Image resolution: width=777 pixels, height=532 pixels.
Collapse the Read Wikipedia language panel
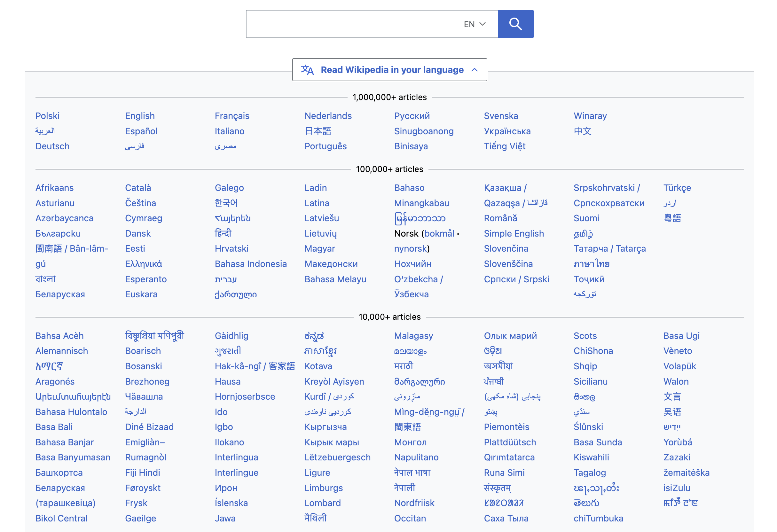[x=389, y=69]
